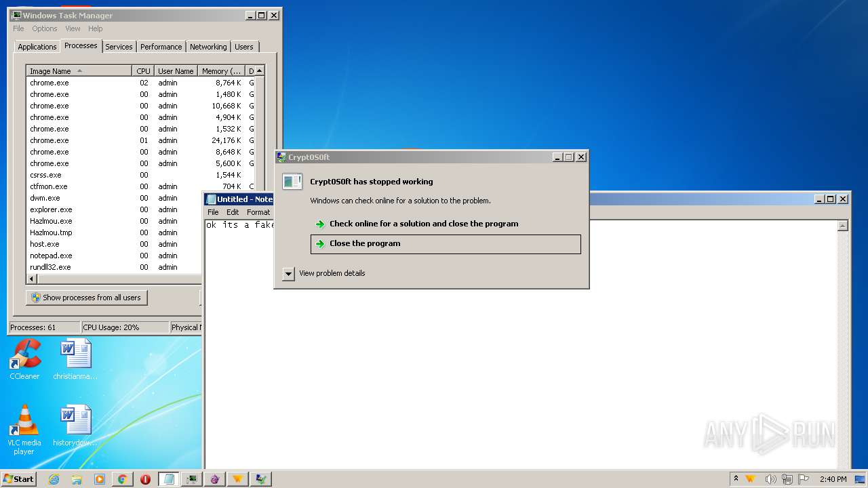Click Show processes from all users

click(86, 298)
